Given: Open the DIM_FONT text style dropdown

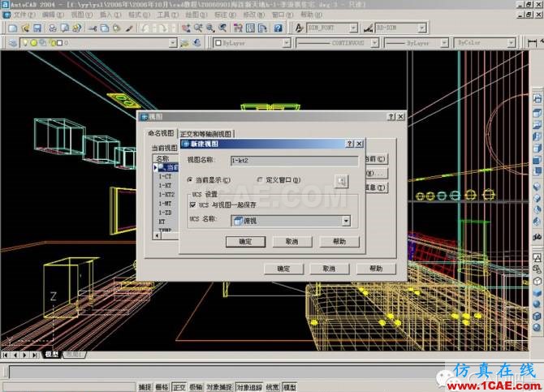Looking at the screenshot, I should (x=353, y=28).
